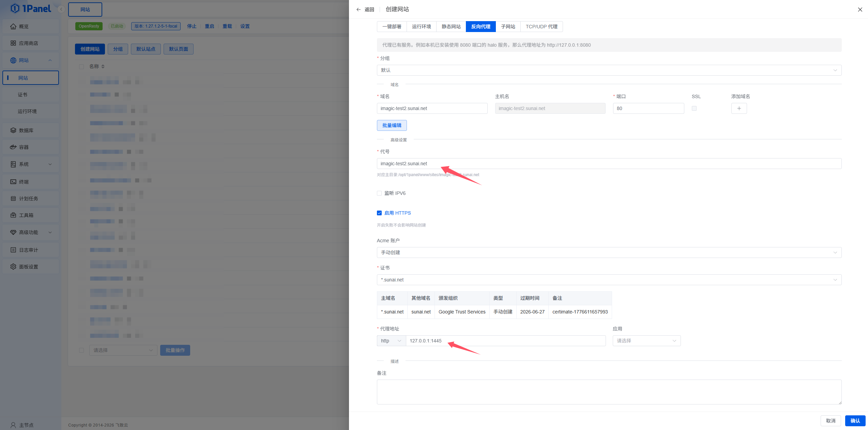The height and width of the screenshot is (430, 868).
Task: Switch to the 子网站 tab
Action: pyautogui.click(x=508, y=27)
